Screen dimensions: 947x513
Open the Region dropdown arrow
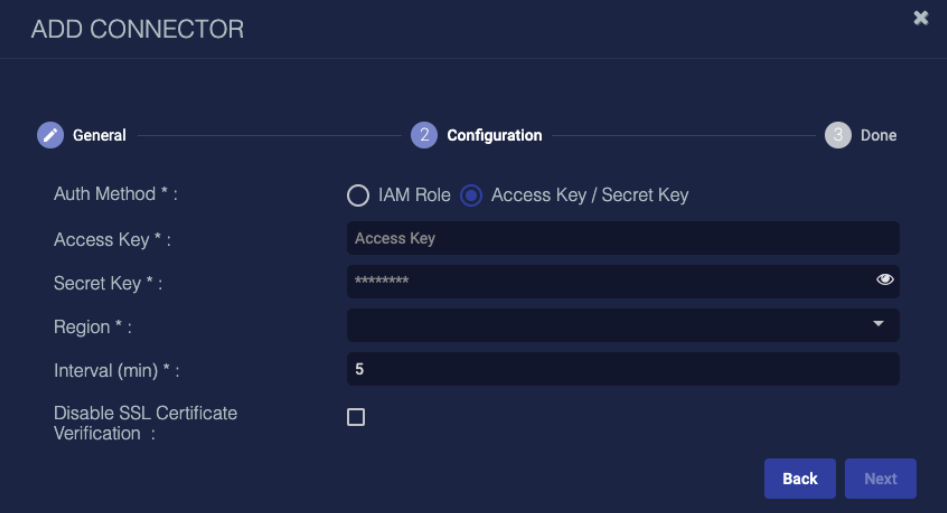point(878,324)
